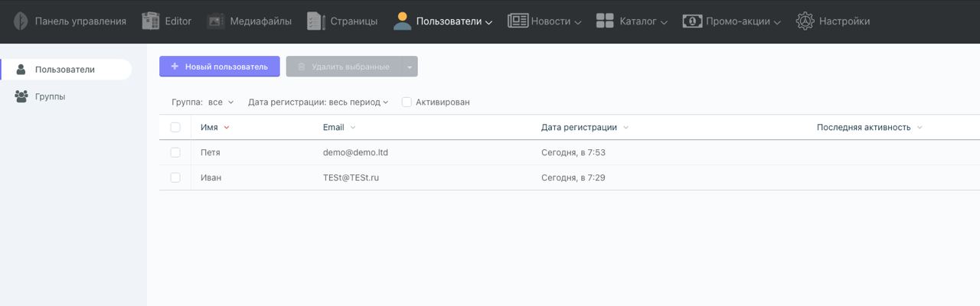Click registration time Сегодня, в 7:29
The height and width of the screenshot is (306, 980).
coord(573,177)
